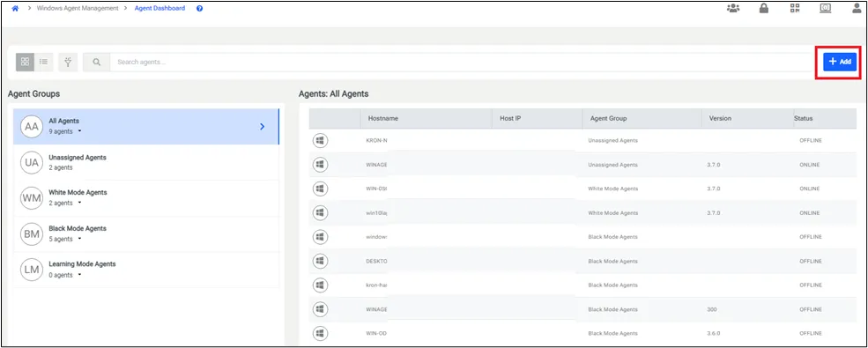868x348 pixels.
Task: Switch to grid view of agents
Action: pyautogui.click(x=25, y=62)
